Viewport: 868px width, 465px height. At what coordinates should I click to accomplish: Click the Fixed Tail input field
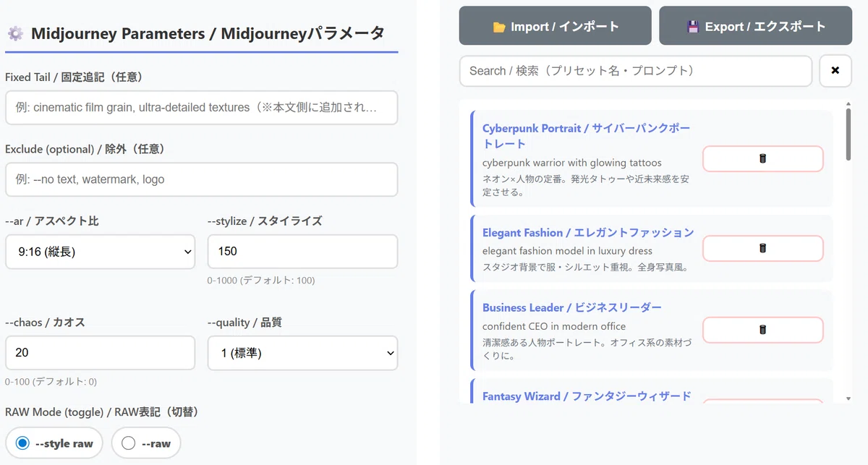[201, 107]
